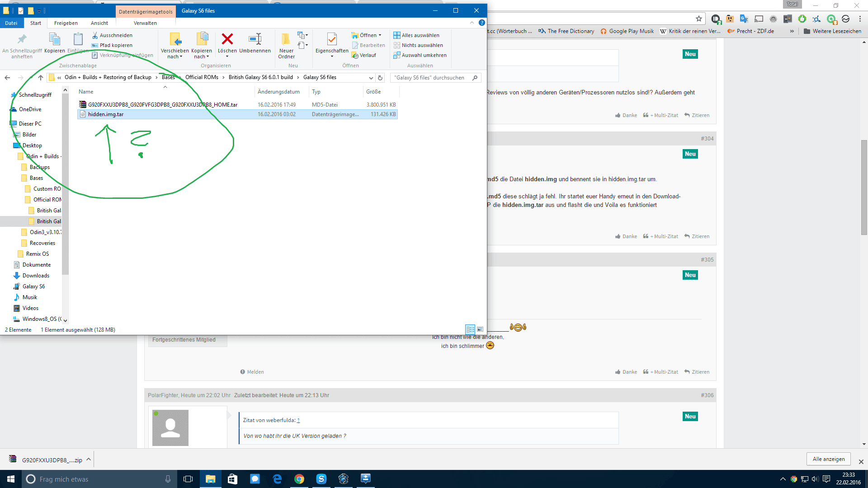Create a Neuer Ordner

[x=286, y=46]
